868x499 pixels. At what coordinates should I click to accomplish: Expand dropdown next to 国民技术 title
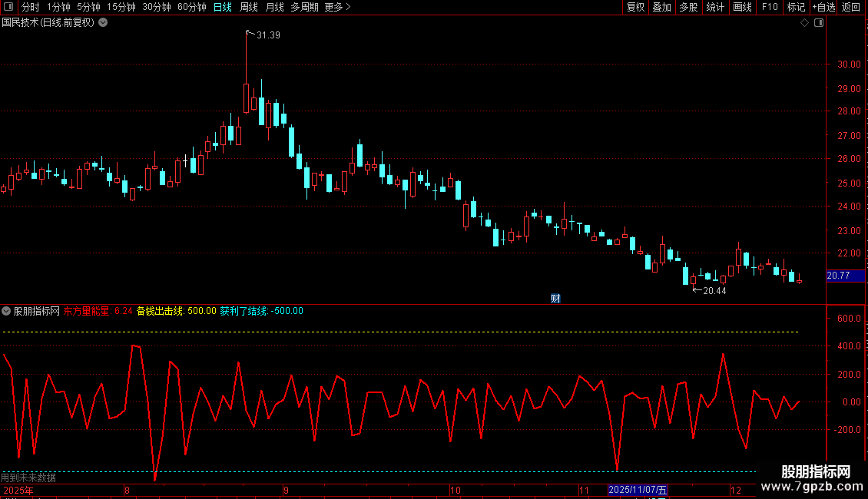point(103,23)
